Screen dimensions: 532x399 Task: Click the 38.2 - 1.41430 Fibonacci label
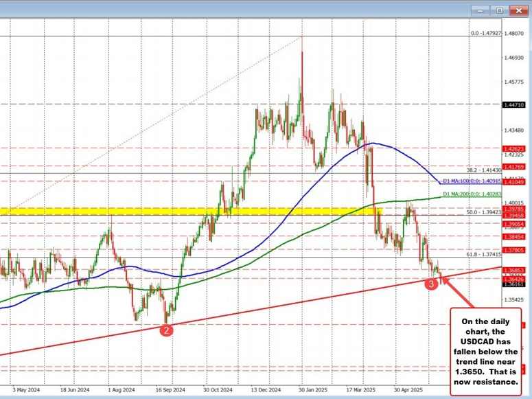(x=484, y=170)
